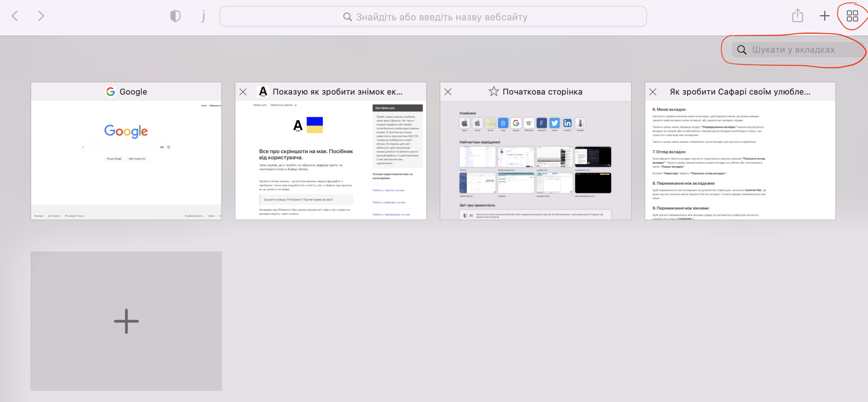Close the Початкова сторінка tab
Viewport: 868px width, 402px height.
[x=448, y=92]
